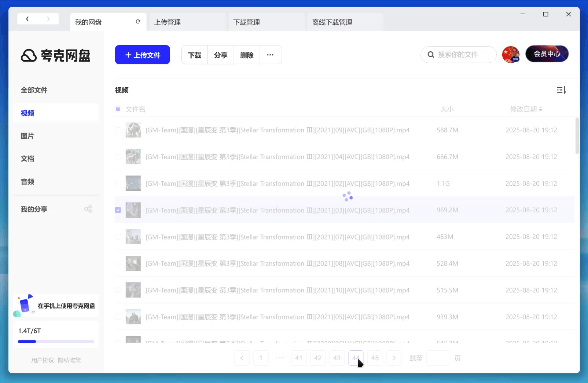Check the checkbox for episode 09 video
This screenshot has width=588, height=383.
click(118, 130)
